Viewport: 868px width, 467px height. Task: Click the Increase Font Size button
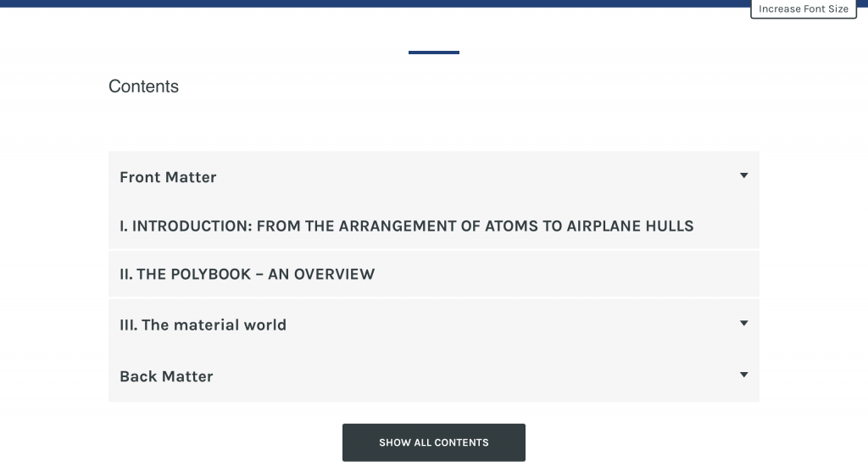click(804, 8)
